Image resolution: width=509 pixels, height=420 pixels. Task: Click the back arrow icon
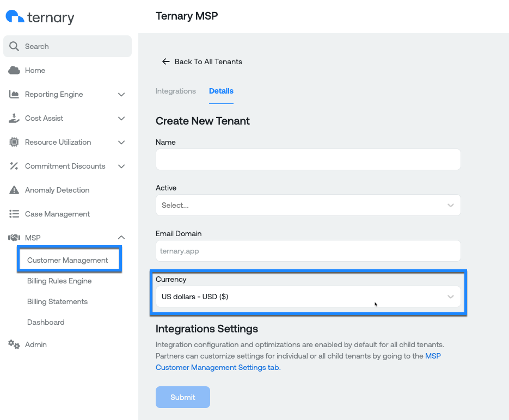pyautogui.click(x=166, y=61)
